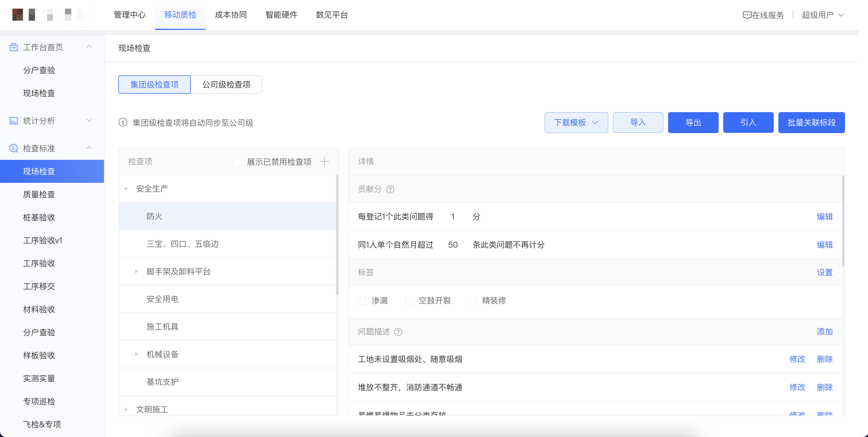Click the 检查项 tree panel scrollbar

click(x=337, y=235)
